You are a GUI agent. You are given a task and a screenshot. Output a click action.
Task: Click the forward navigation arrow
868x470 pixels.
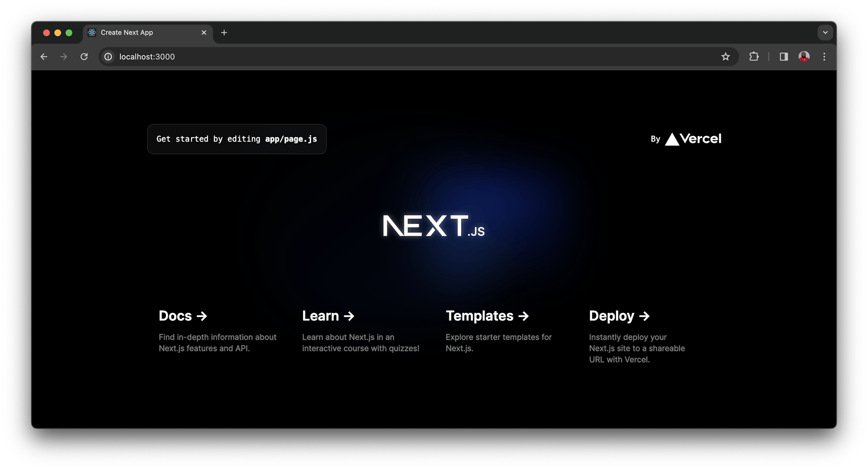point(64,56)
